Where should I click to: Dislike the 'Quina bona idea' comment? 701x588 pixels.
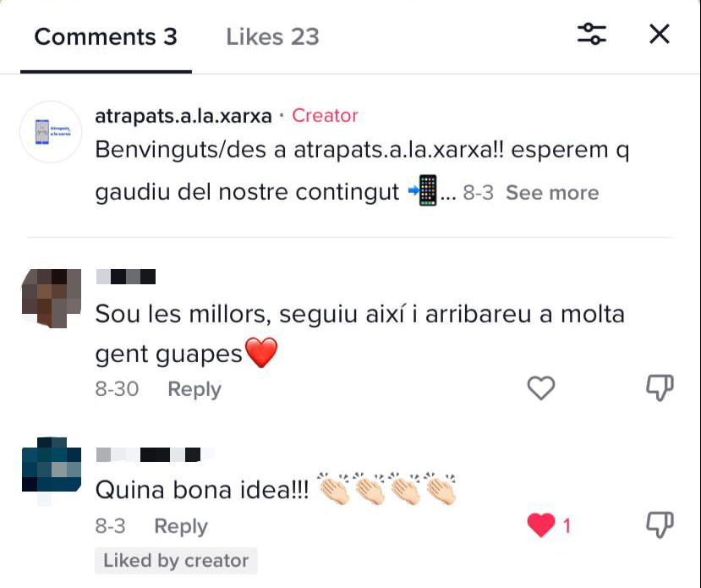pyautogui.click(x=660, y=525)
